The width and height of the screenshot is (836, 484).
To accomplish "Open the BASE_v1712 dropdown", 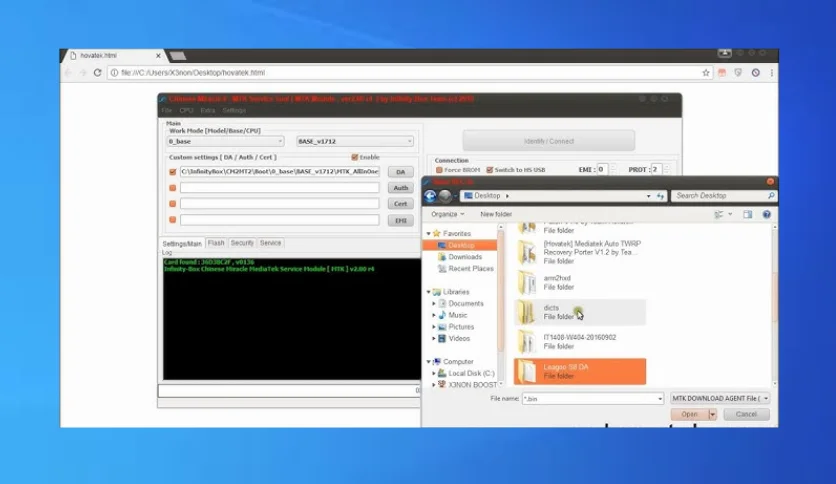I will tap(355, 141).
